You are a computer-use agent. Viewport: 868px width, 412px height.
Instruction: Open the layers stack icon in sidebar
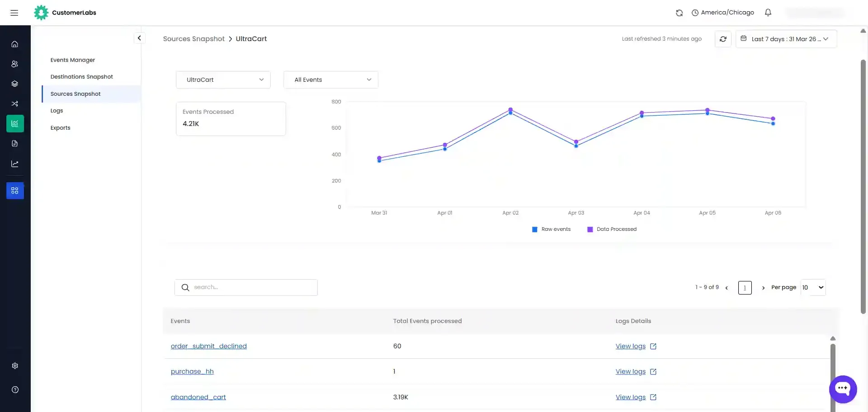coord(15,84)
